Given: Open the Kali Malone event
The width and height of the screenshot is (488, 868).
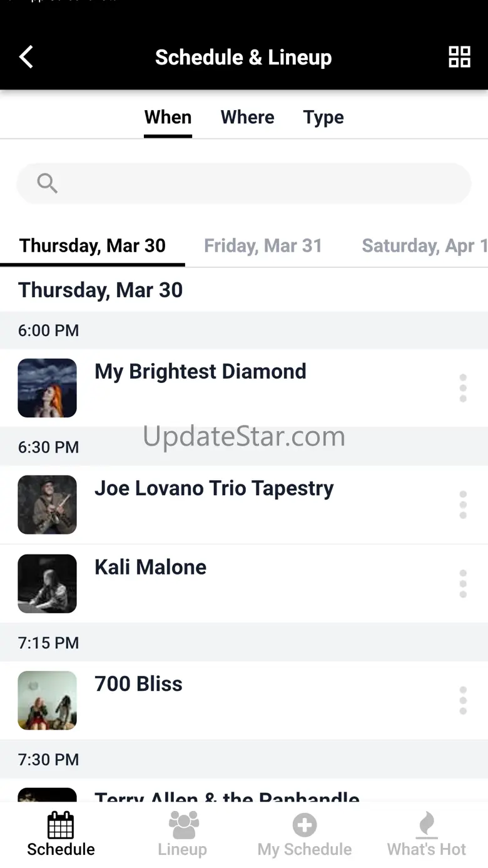Looking at the screenshot, I should click(244, 583).
